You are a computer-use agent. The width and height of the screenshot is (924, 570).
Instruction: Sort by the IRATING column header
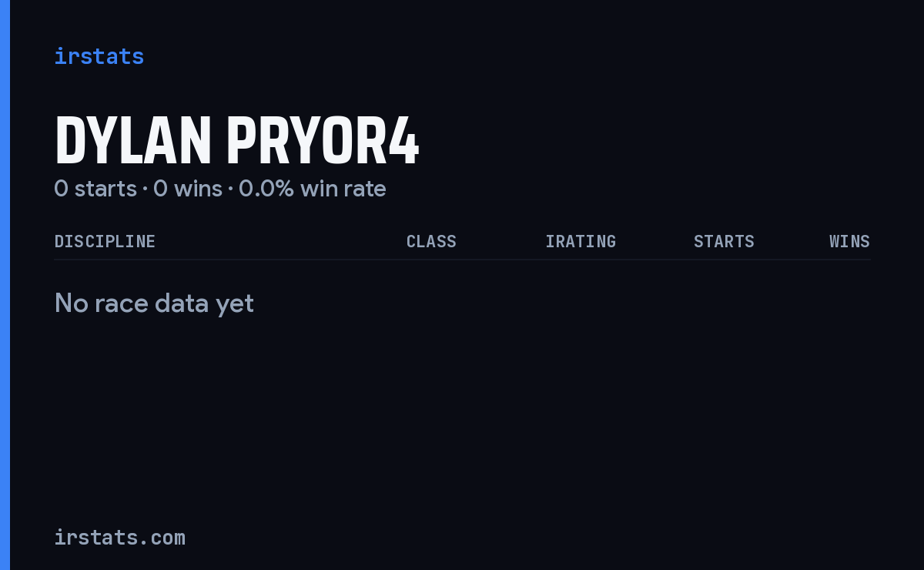pyautogui.click(x=581, y=241)
